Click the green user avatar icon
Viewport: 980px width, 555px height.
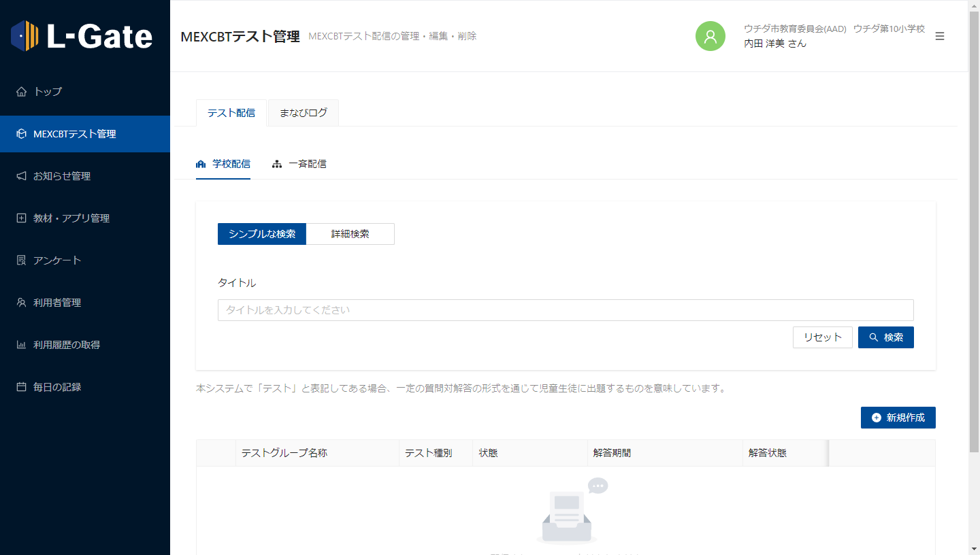tap(710, 36)
